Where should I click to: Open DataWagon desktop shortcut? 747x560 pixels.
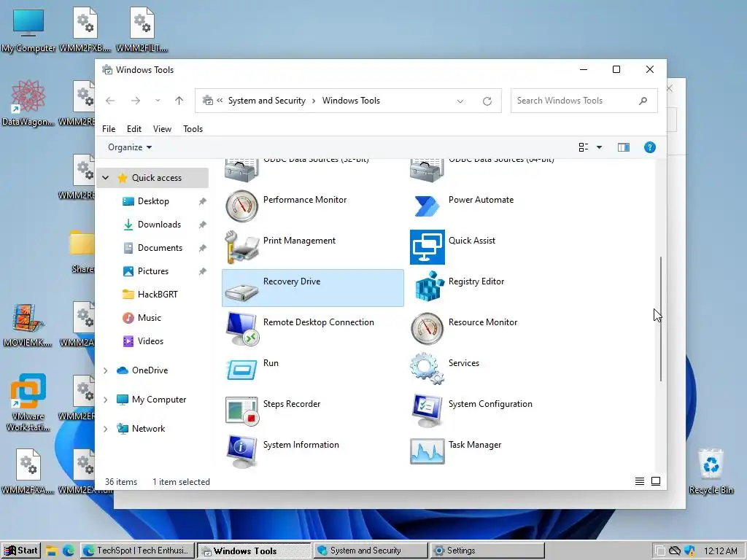[28, 104]
